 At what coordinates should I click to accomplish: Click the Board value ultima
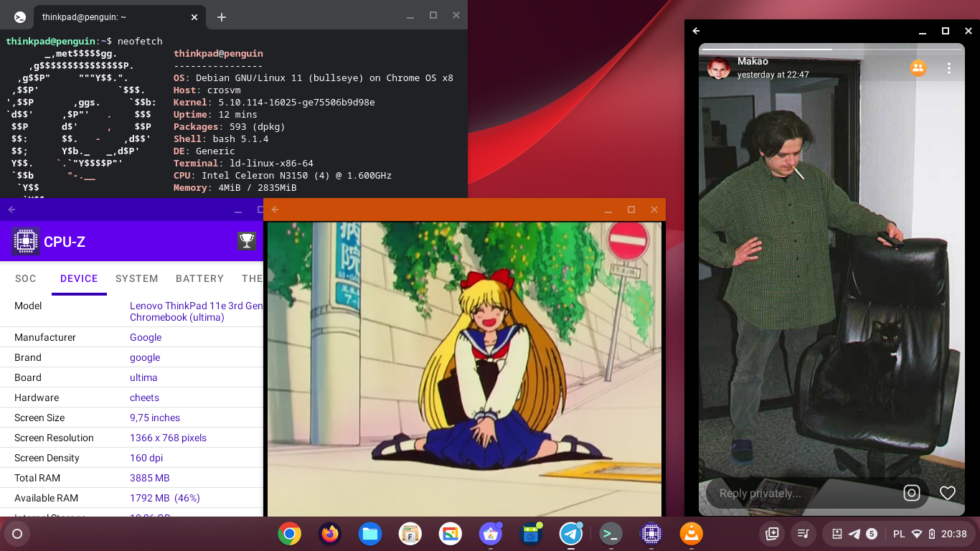(143, 377)
